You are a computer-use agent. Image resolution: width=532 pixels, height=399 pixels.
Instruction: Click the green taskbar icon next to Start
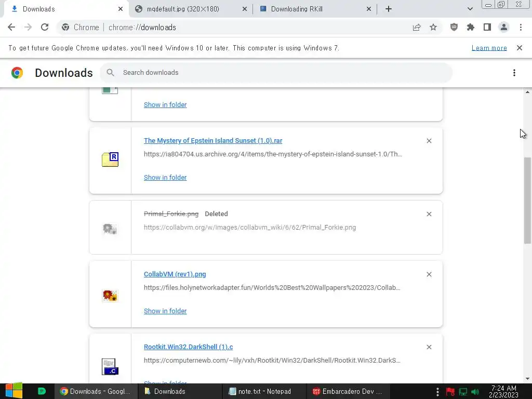(42, 391)
